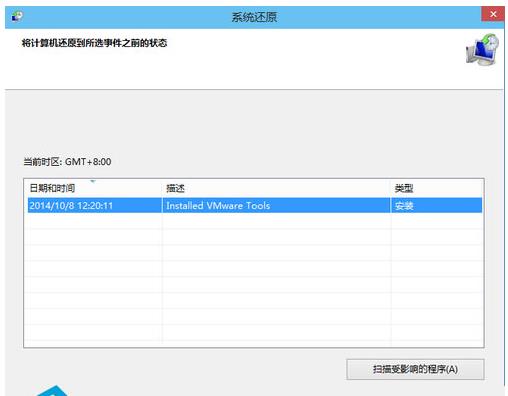Image resolution: width=508 pixels, height=396 pixels.
Task: Click the system restore computer graphic
Action: pos(482,49)
